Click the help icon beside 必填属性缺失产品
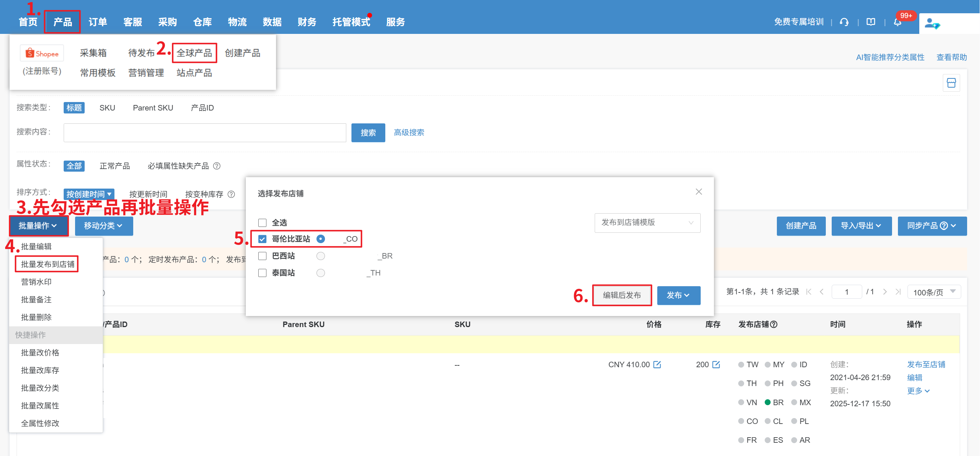The image size is (980, 456). click(217, 166)
